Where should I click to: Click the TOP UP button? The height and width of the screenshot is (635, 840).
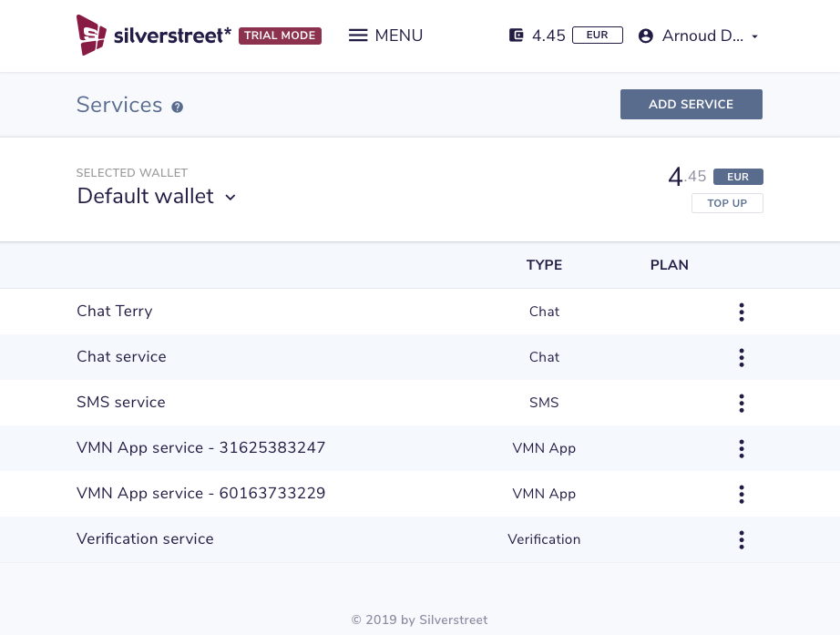click(727, 203)
